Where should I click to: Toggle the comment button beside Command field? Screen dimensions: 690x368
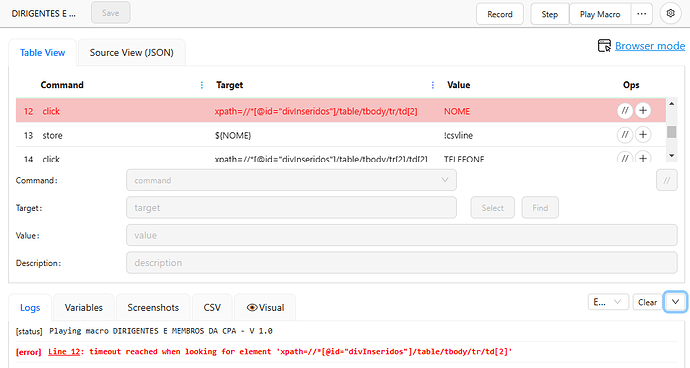(667, 180)
